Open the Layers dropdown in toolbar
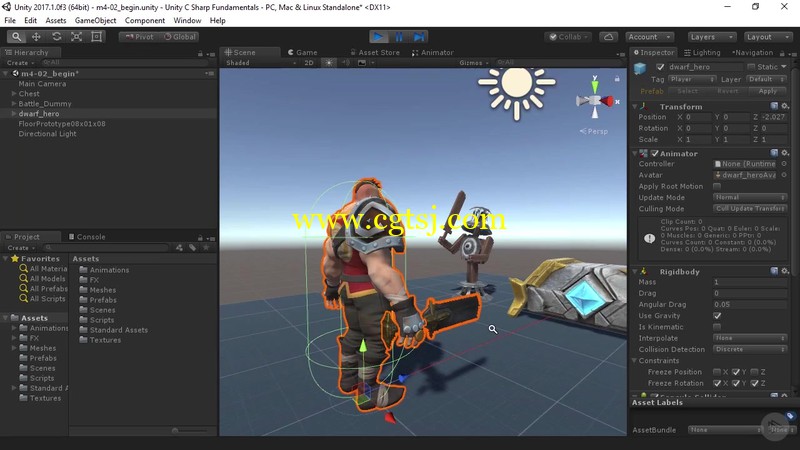The height and width of the screenshot is (450, 800). [x=711, y=37]
